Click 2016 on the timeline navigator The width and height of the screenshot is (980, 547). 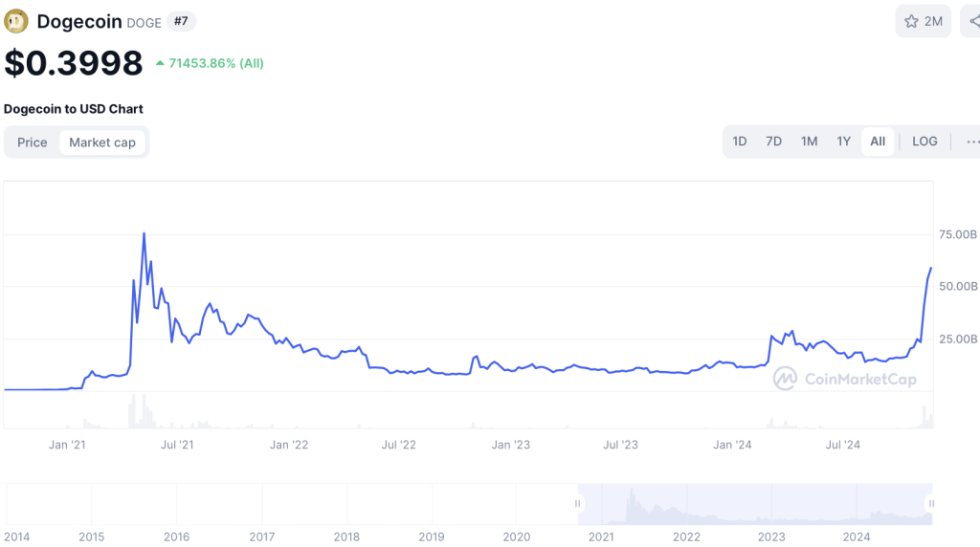click(x=176, y=537)
